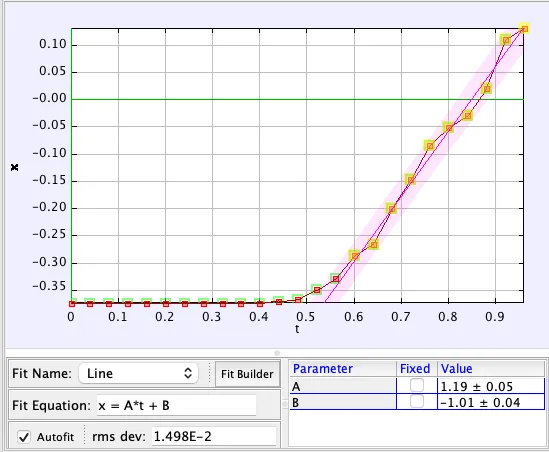Click the Parameter column header

(x=343, y=369)
